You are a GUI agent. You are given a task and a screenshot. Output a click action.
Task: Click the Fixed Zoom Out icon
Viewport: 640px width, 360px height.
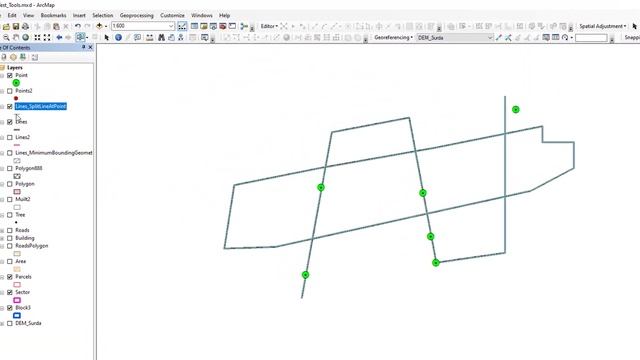click(47, 38)
